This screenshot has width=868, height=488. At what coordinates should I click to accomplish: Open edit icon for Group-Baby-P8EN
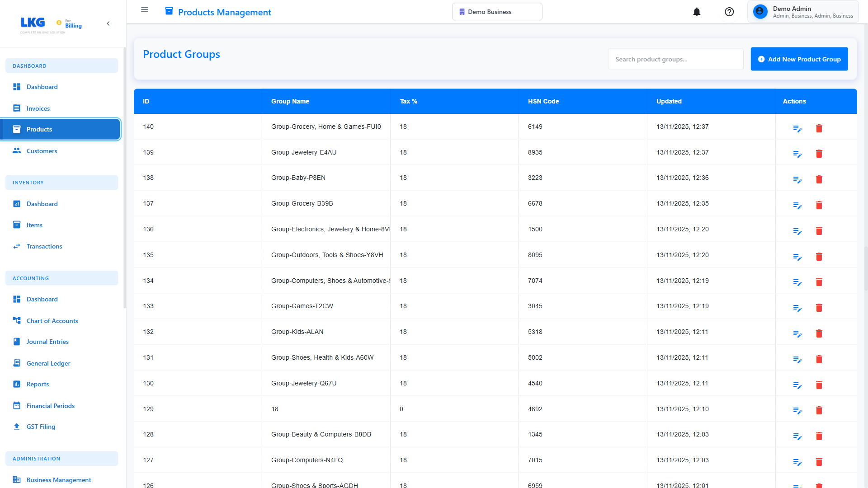(797, 179)
